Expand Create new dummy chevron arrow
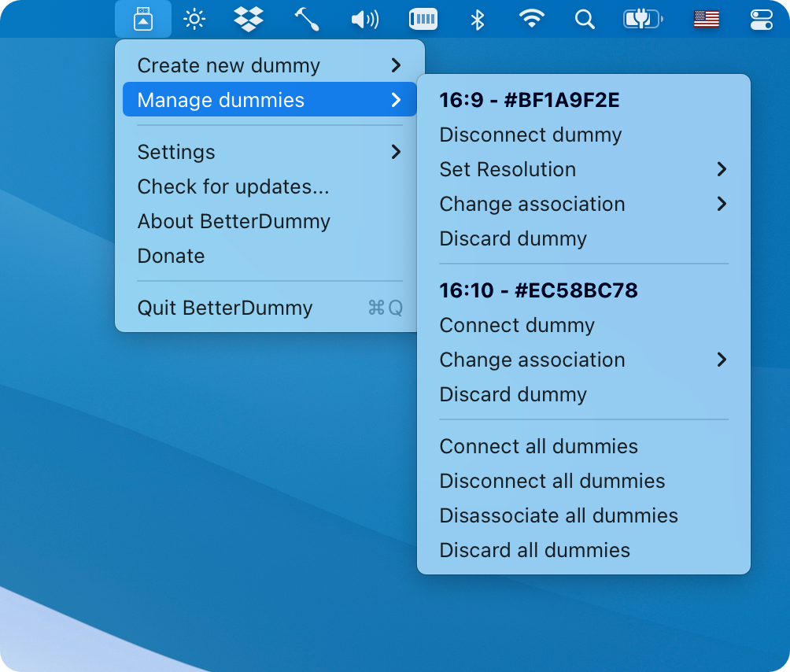 397,65
